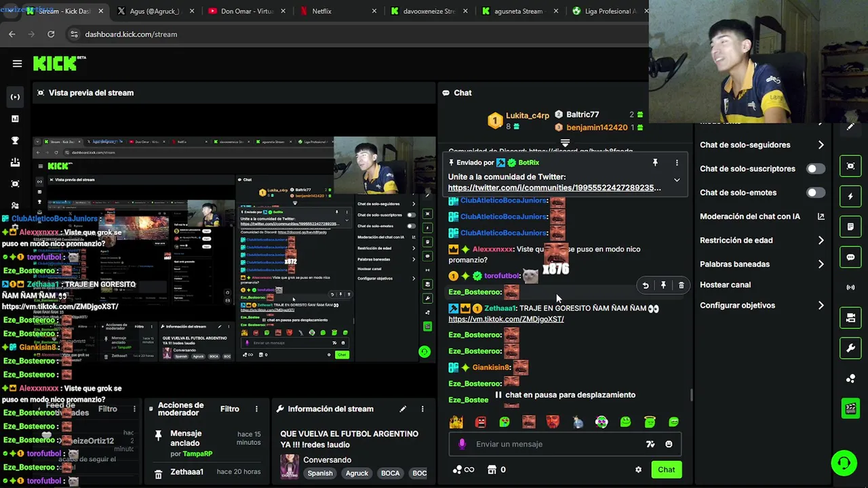
Task: Expand Palabras baneadas settings
Action: tap(821, 264)
